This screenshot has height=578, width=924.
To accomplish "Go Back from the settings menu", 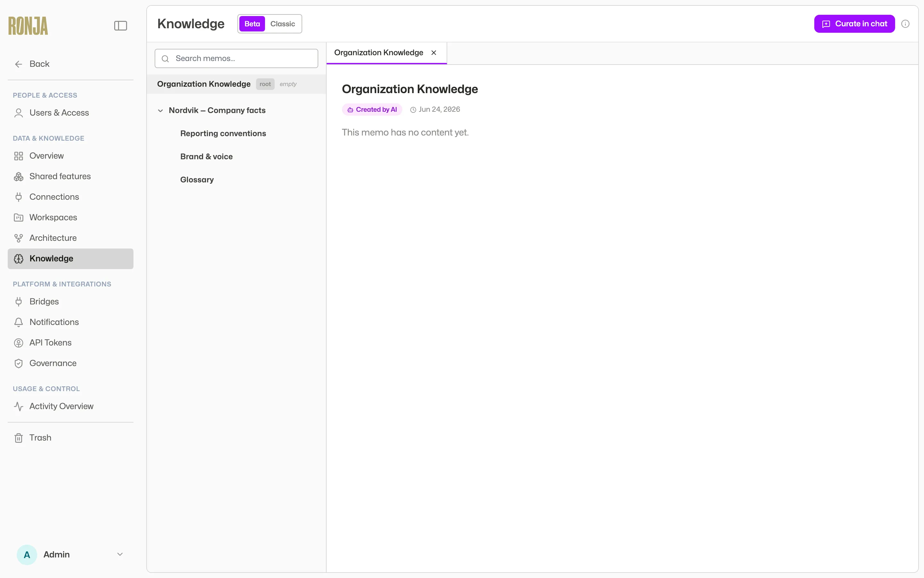I will (71, 64).
